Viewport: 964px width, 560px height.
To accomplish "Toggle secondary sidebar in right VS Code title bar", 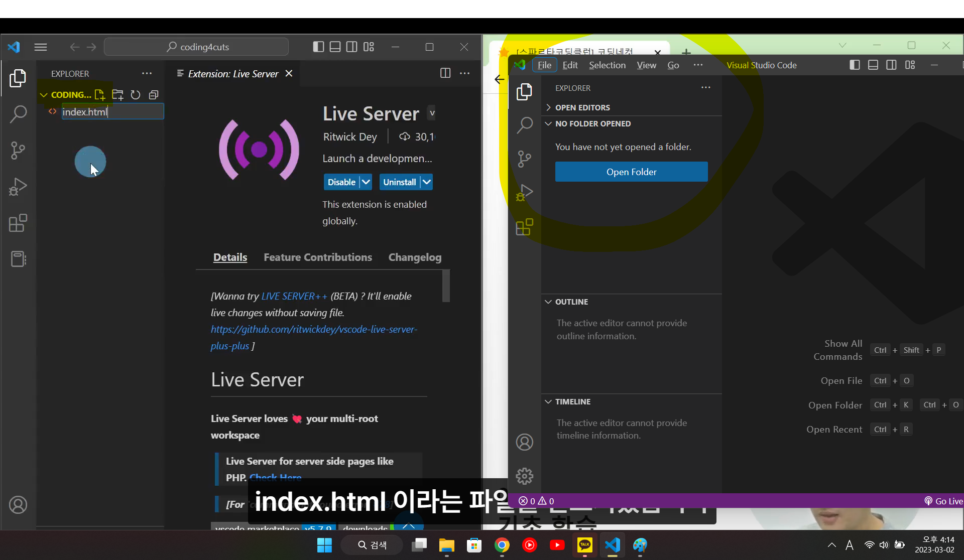I will tap(892, 65).
